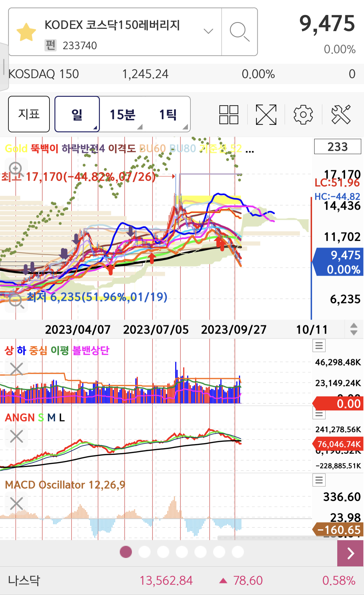Tap the 10/11 date label
The width and height of the screenshot is (364, 595).
(x=312, y=330)
